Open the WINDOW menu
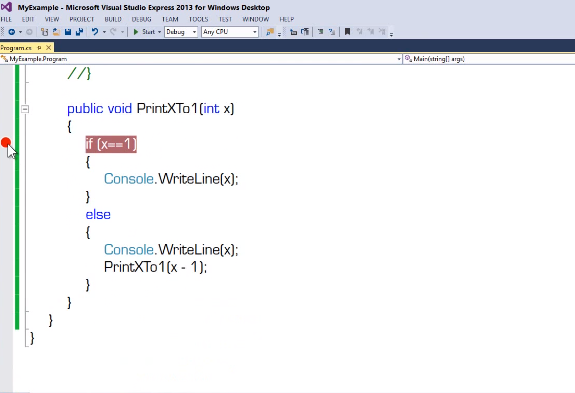Image resolution: width=575 pixels, height=393 pixels. pos(256,19)
